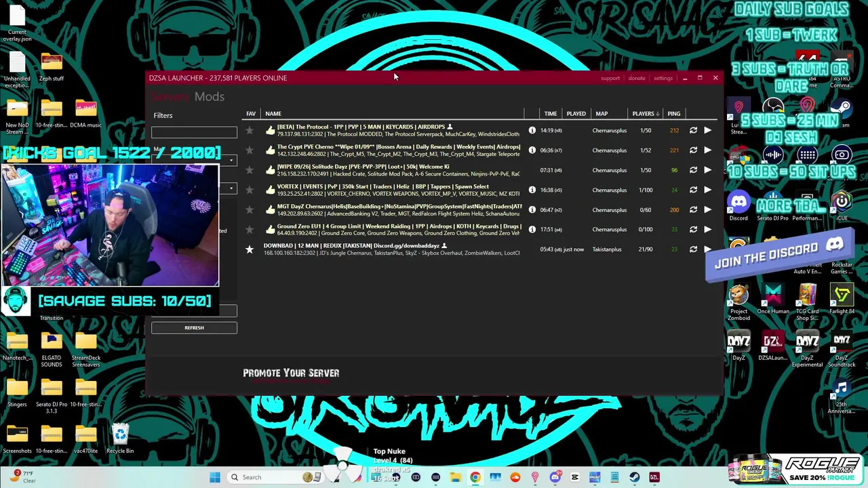The width and height of the screenshot is (868, 488).
Task: Click the REFRESH button in Filters
Action: (194, 328)
